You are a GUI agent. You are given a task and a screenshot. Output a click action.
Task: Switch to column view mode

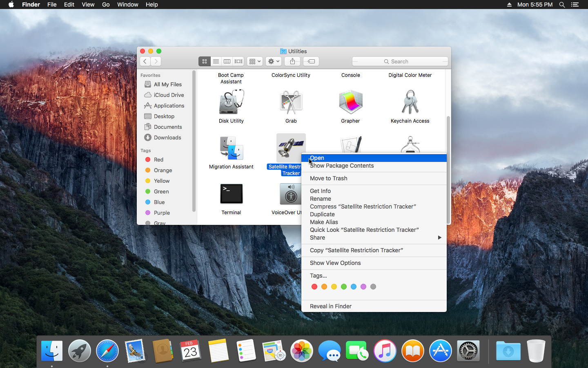(227, 61)
